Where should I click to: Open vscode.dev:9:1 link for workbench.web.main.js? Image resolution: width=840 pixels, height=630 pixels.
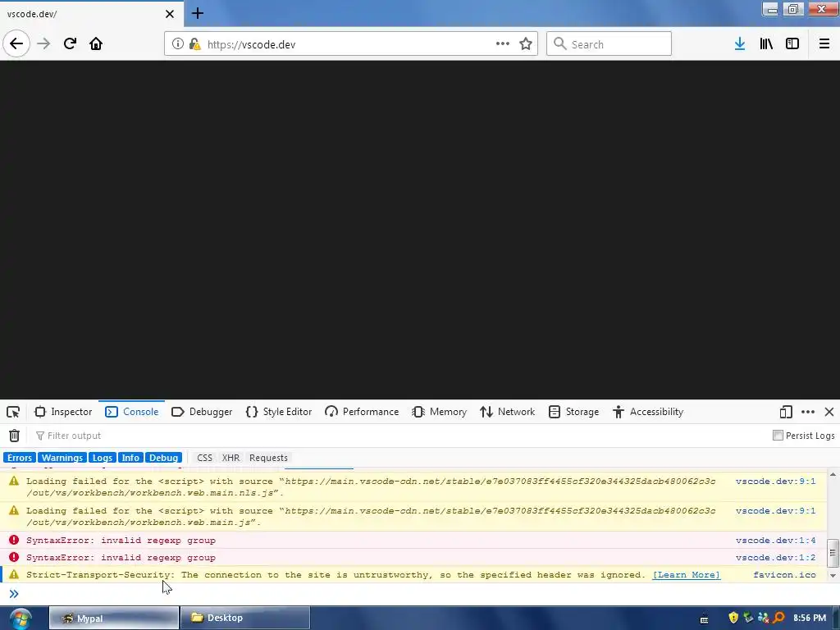click(x=776, y=511)
